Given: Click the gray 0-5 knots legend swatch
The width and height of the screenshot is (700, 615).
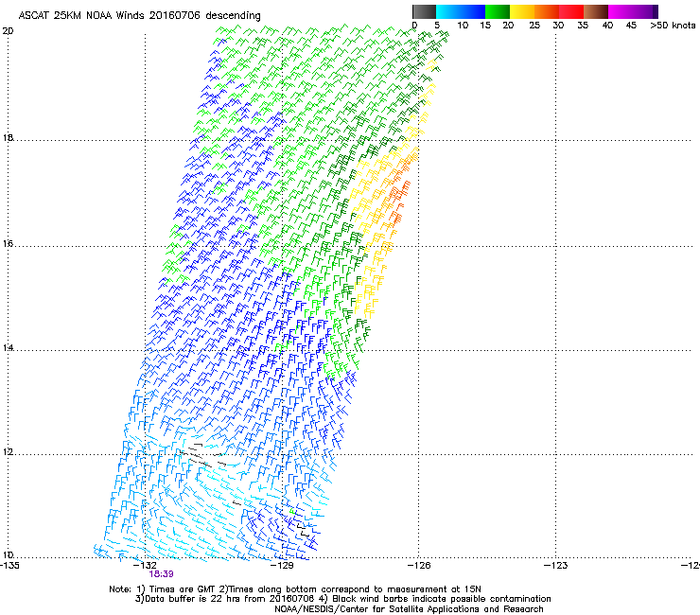Looking at the screenshot, I should tap(424, 11).
